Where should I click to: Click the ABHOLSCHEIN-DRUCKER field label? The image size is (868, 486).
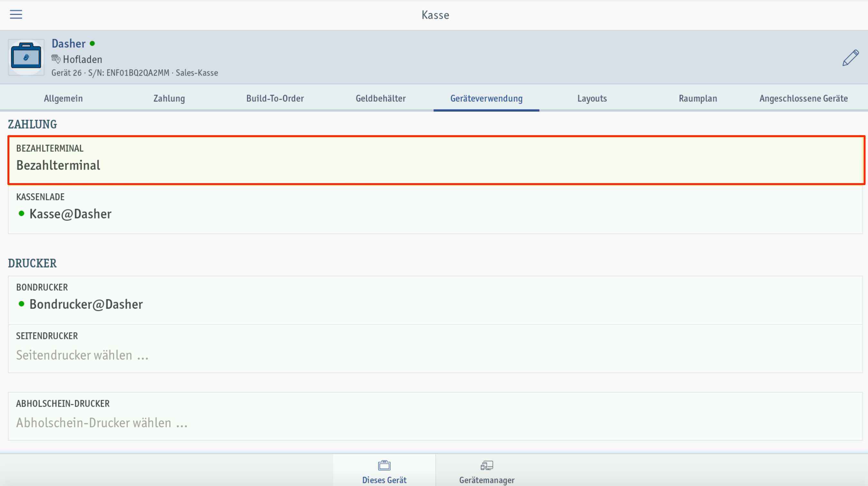click(63, 403)
